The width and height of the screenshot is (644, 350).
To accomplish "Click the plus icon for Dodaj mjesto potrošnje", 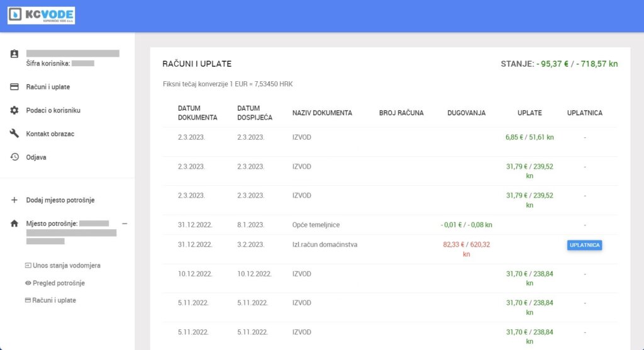I will (x=14, y=200).
